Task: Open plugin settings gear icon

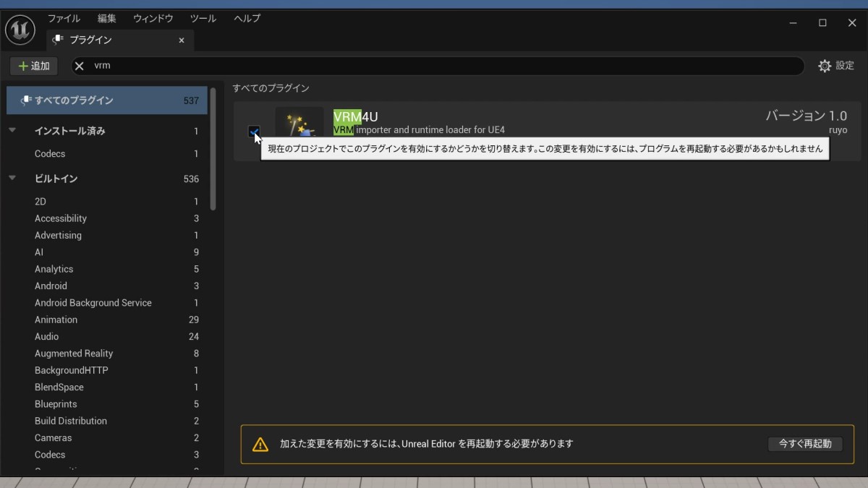Action: (825, 66)
